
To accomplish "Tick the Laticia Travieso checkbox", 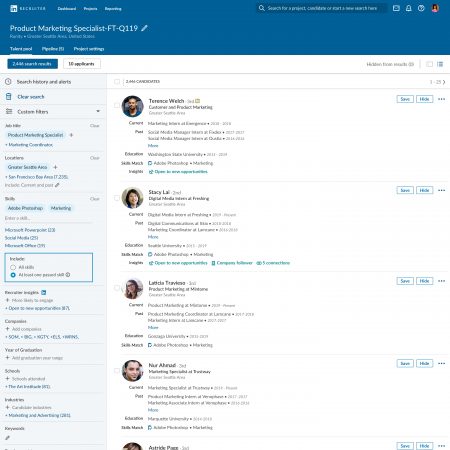I will coord(117,288).
